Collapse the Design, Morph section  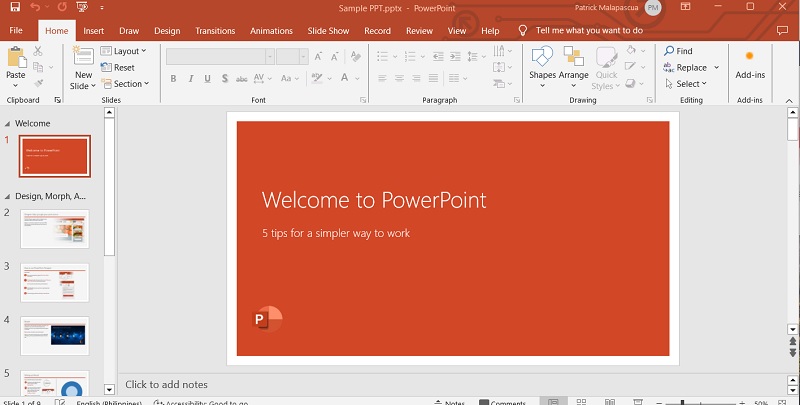pyautogui.click(x=7, y=196)
